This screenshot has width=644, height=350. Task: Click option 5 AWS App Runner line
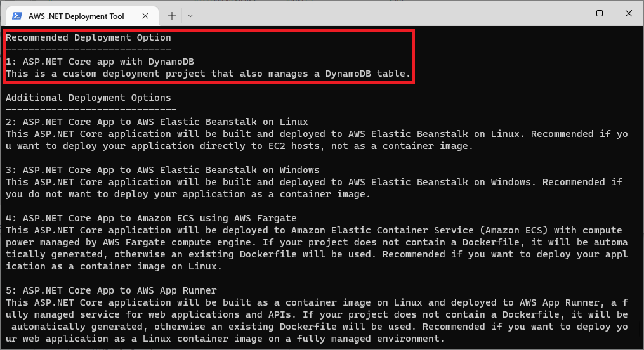[111, 290]
